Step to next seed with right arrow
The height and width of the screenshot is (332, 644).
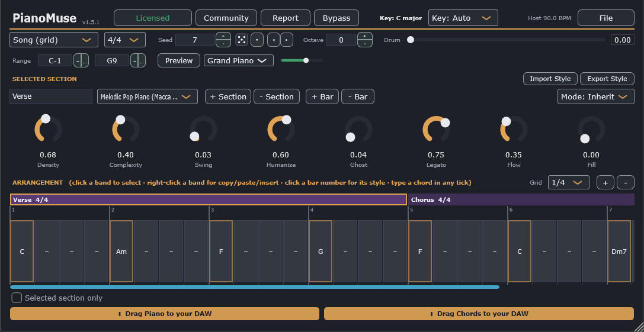(286, 40)
